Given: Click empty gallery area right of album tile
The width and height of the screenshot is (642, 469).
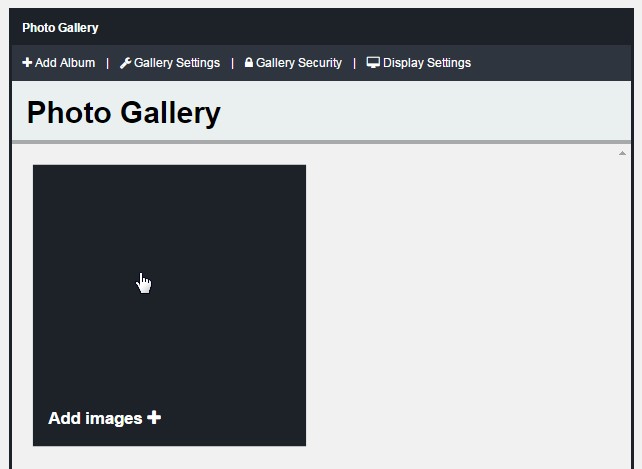Looking at the screenshot, I should (x=460, y=300).
